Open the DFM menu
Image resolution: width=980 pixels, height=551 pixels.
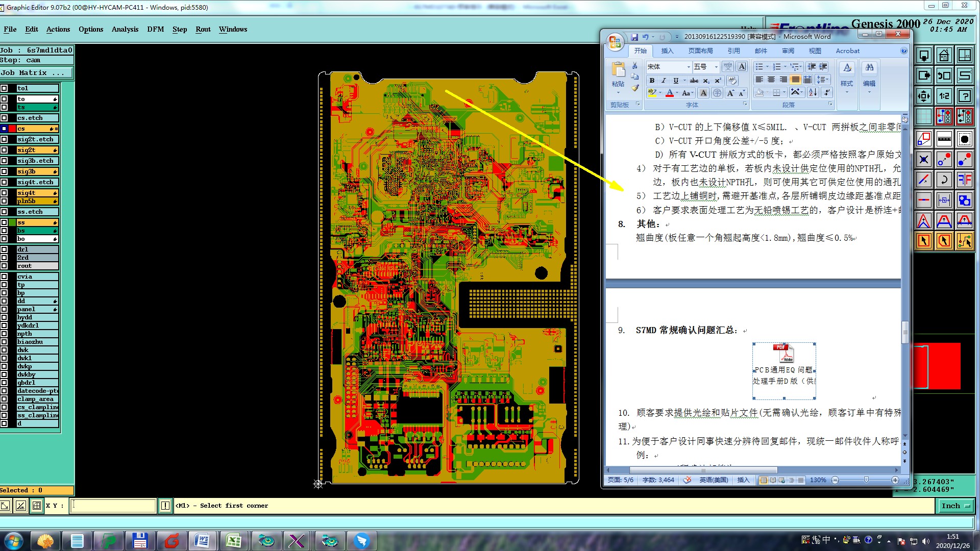(x=155, y=29)
